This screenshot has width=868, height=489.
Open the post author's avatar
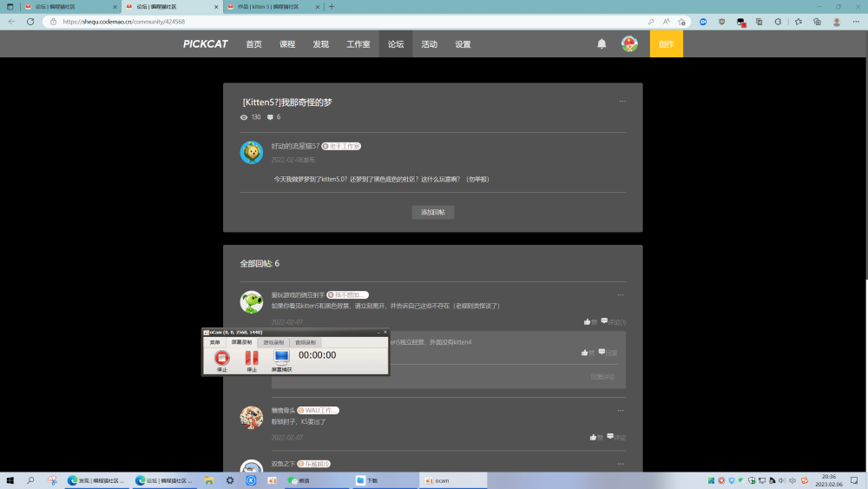[252, 152]
